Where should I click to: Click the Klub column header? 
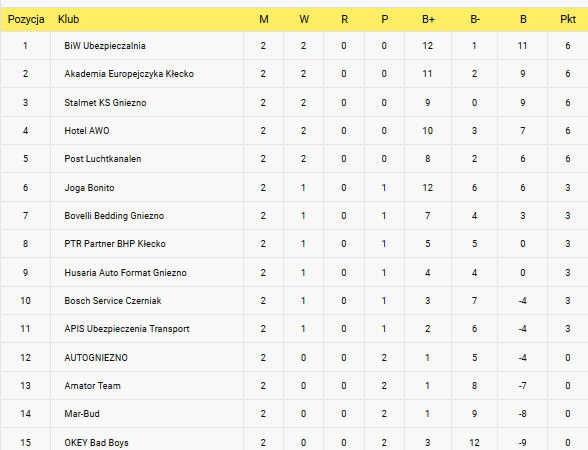[69, 19]
